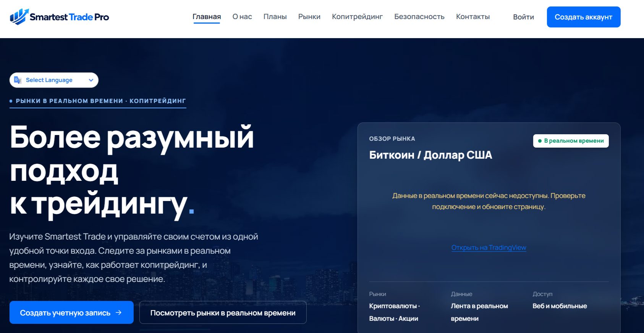Open the Открыть на TradingView link

tap(489, 248)
